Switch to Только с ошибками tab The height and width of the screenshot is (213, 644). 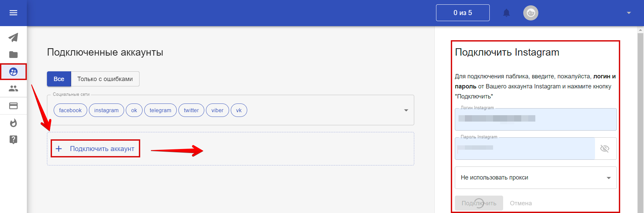(x=105, y=79)
